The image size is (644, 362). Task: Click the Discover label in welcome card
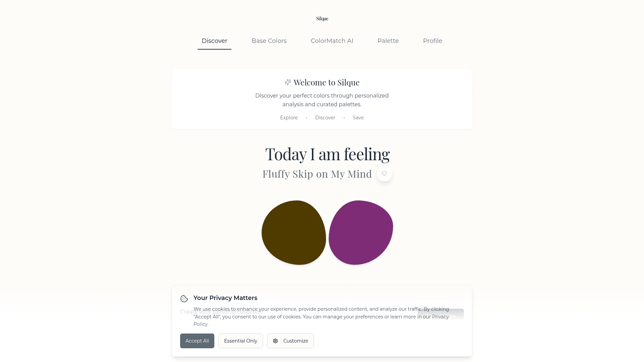[325, 118]
